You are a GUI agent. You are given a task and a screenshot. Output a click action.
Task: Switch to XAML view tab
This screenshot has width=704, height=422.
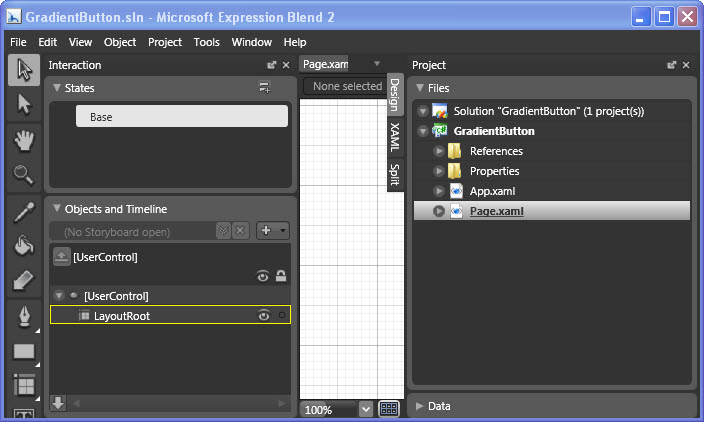click(395, 137)
